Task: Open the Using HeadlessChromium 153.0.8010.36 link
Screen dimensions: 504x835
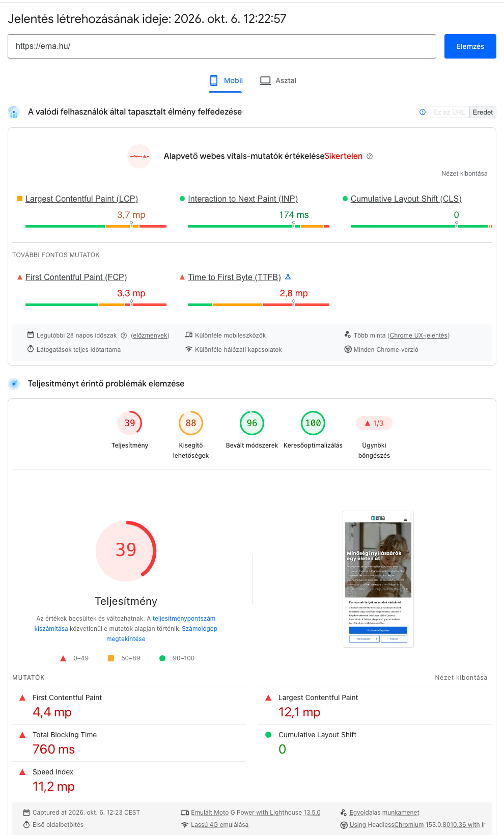Action: point(417,825)
